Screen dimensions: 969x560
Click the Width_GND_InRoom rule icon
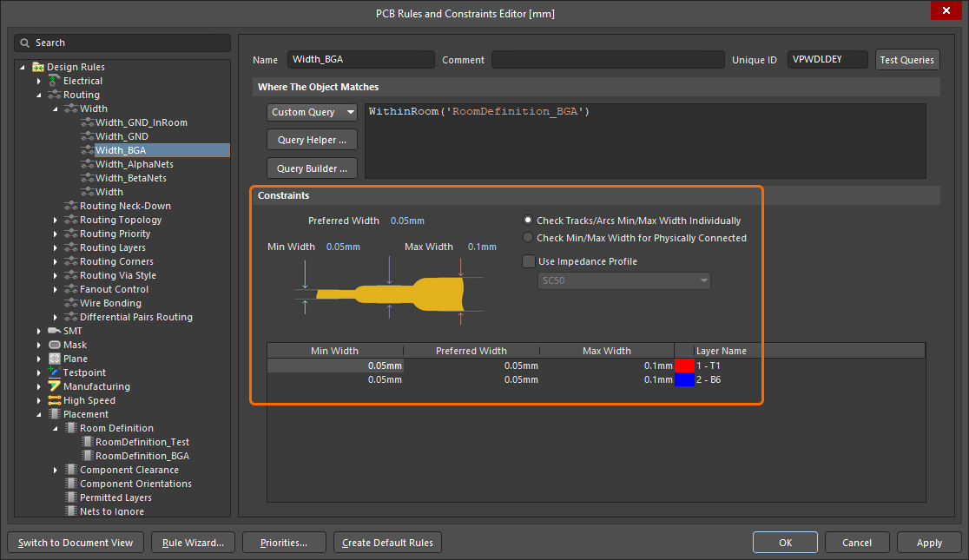(87, 122)
